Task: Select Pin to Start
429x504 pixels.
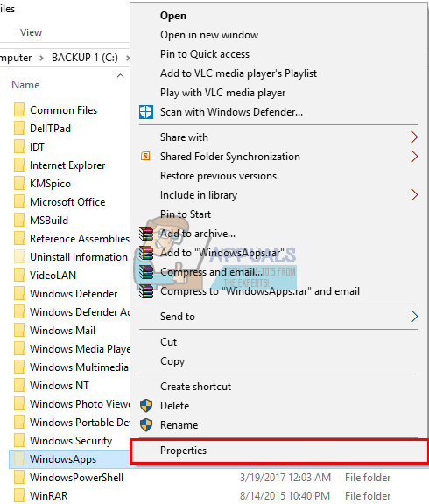Action: [x=186, y=214]
